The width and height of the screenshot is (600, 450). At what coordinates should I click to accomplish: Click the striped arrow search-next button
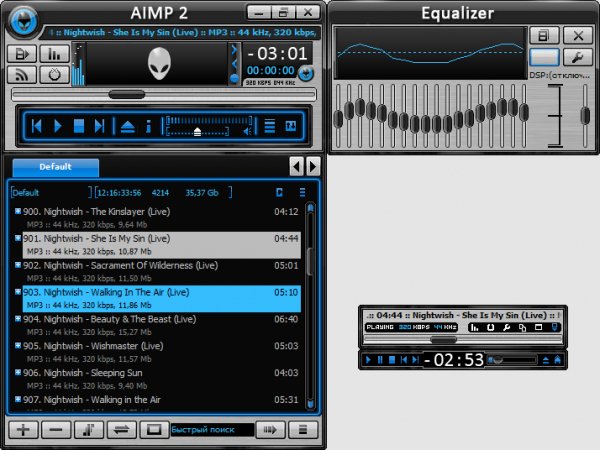coord(271,430)
